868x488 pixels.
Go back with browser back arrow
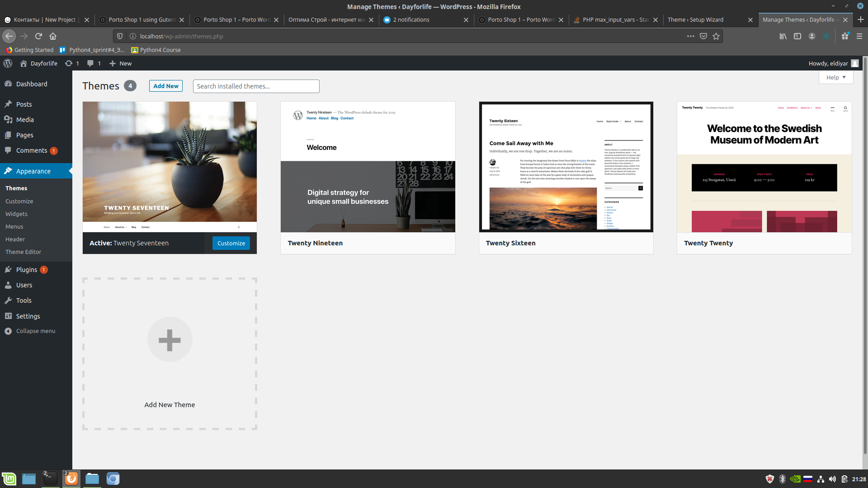point(9,36)
